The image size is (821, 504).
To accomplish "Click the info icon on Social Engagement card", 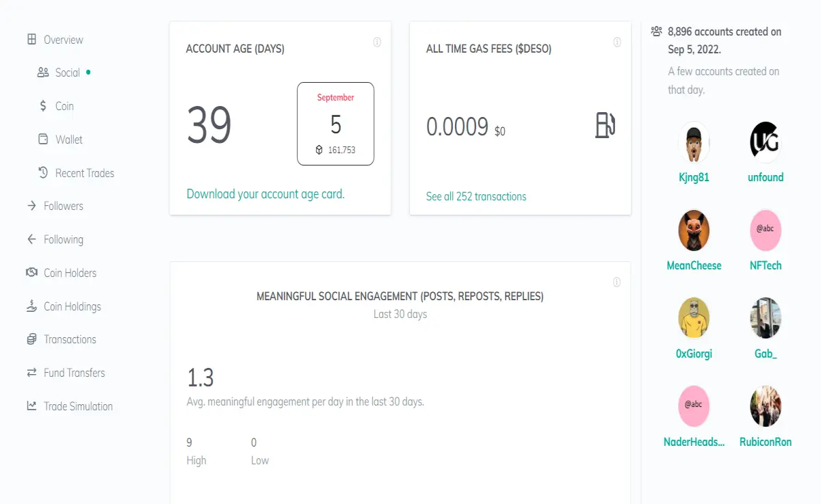I will point(616,282).
